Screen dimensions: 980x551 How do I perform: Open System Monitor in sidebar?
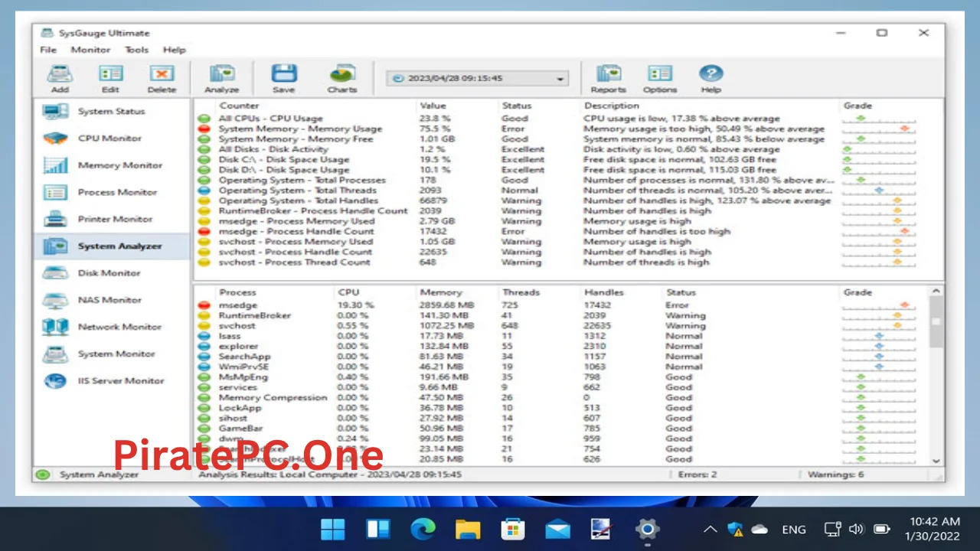pos(112,354)
